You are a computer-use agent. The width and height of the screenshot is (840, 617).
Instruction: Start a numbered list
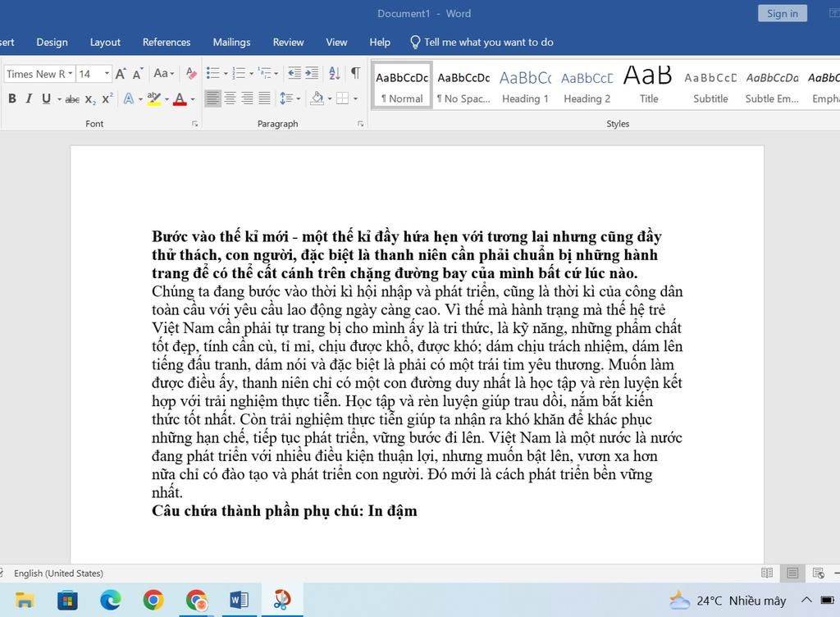click(x=239, y=73)
